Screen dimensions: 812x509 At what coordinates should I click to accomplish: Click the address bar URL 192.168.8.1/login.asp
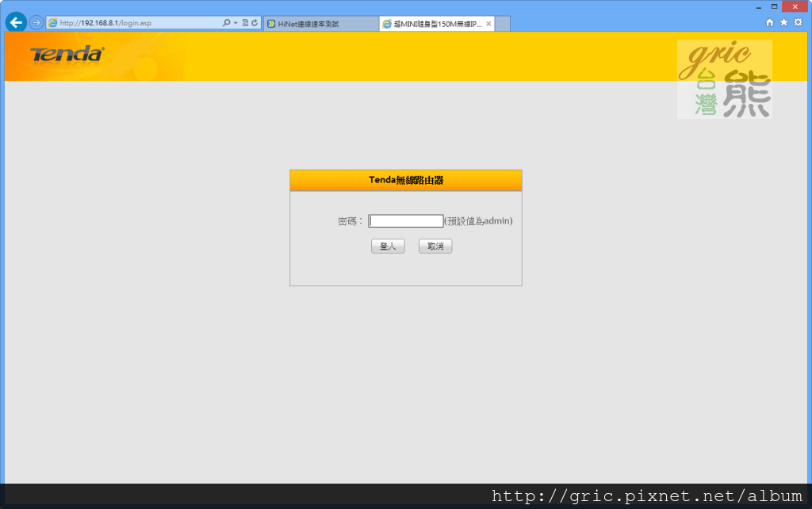pyautogui.click(x=105, y=23)
